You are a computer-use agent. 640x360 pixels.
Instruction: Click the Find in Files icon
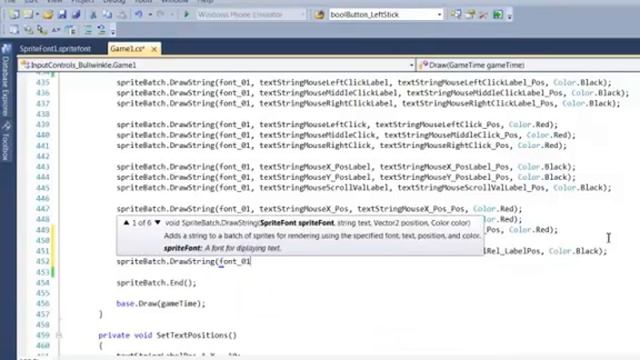click(319, 15)
